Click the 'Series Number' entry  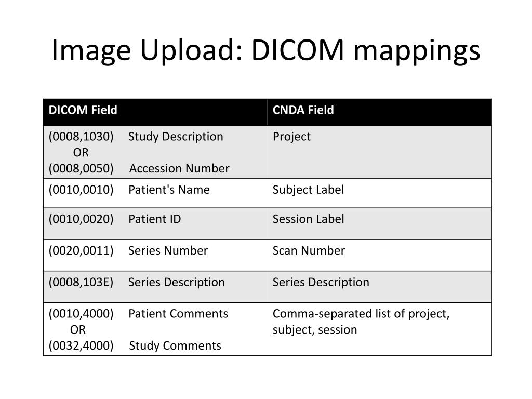(168, 251)
